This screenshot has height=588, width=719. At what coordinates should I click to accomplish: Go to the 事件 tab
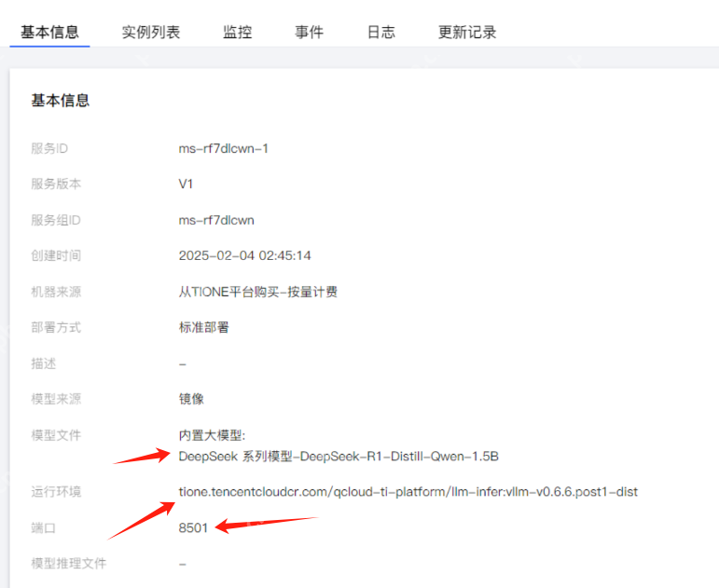[309, 32]
